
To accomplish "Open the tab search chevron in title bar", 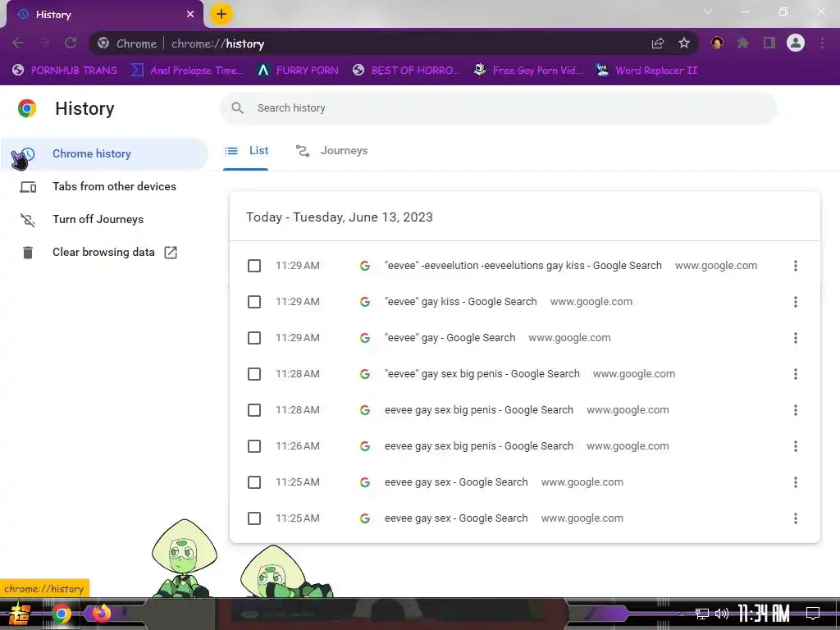I will pos(708,11).
